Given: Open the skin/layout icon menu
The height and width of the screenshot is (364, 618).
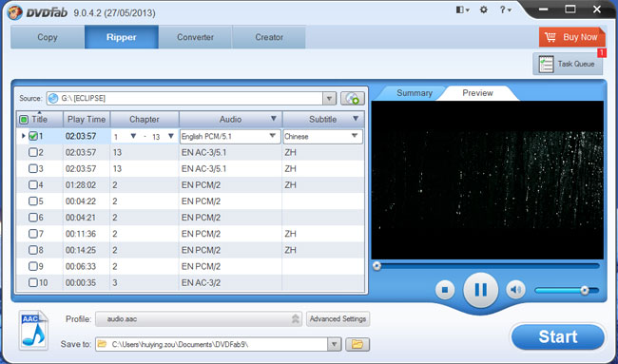Looking at the screenshot, I should (463, 10).
